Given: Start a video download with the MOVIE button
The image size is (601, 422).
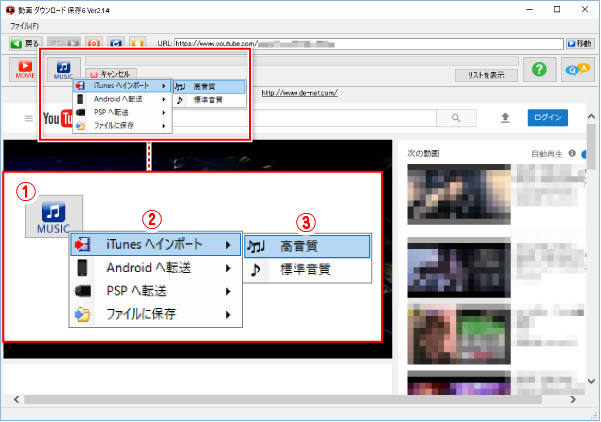Looking at the screenshot, I should [25, 69].
